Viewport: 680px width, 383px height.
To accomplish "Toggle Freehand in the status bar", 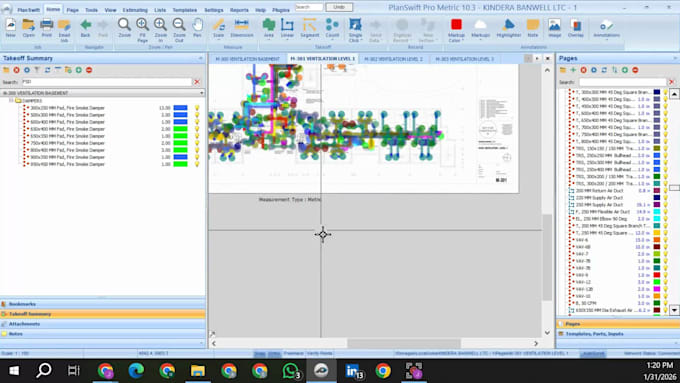I will [x=294, y=354].
